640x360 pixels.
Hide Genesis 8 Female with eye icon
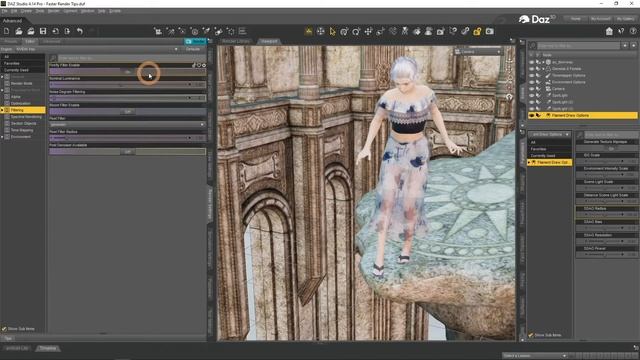coord(531,69)
